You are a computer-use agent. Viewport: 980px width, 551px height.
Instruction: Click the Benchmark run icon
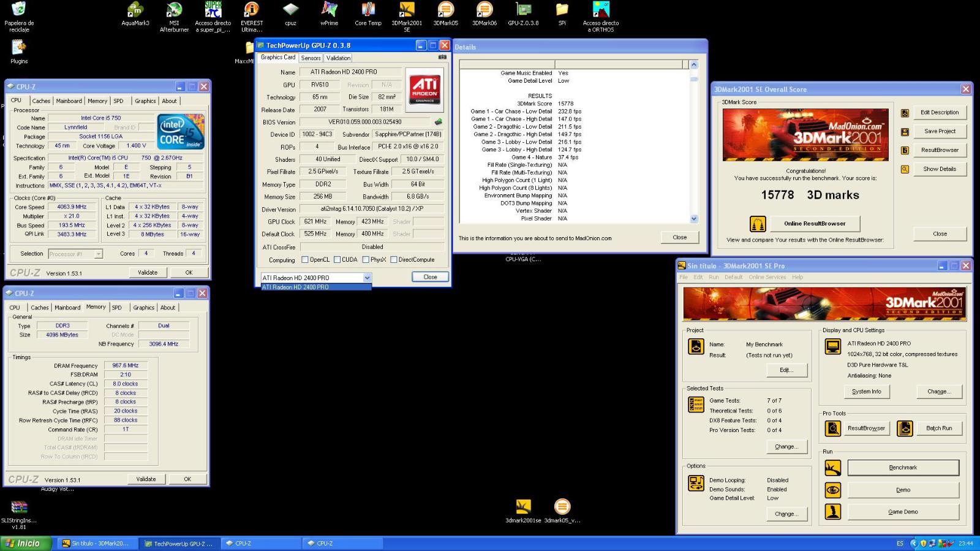coord(833,468)
